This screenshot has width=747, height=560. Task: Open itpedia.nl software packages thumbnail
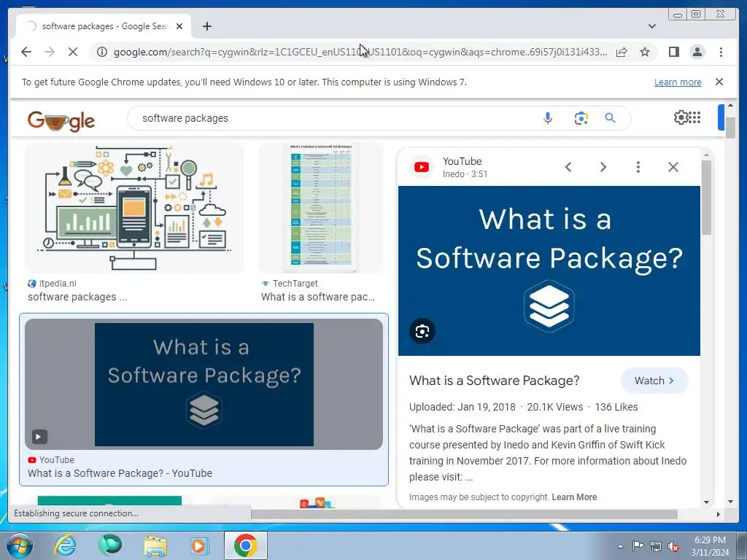pyautogui.click(x=134, y=209)
